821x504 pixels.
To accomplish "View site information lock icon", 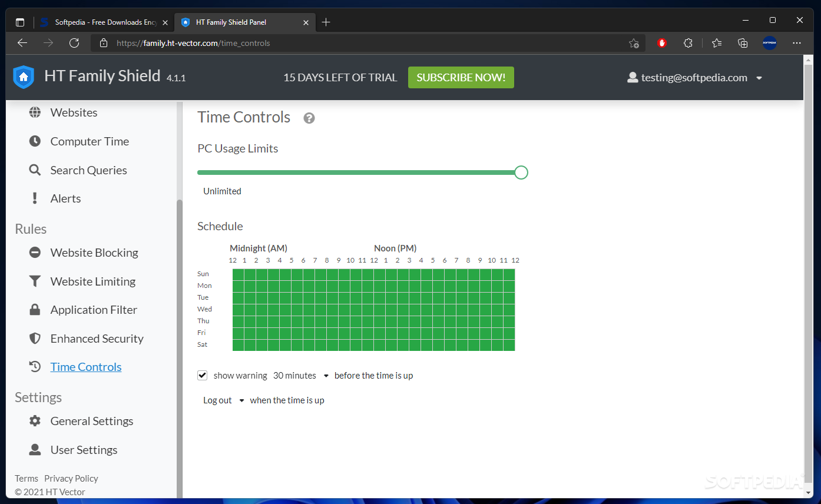I will tap(104, 43).
